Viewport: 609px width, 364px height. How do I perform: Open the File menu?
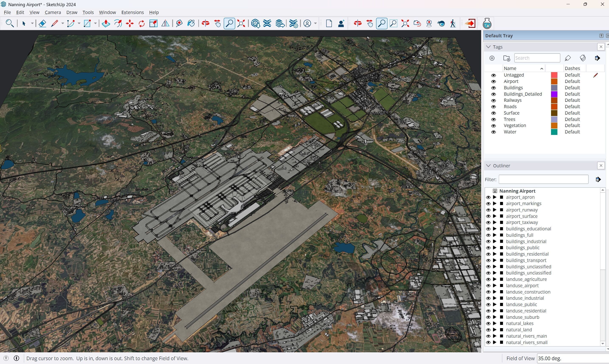point(7,12)
